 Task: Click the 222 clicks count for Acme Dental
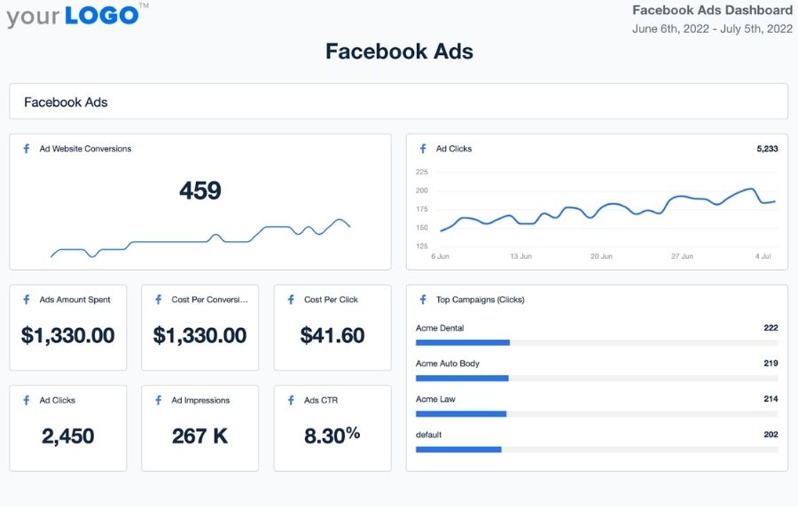coord(771,328)
